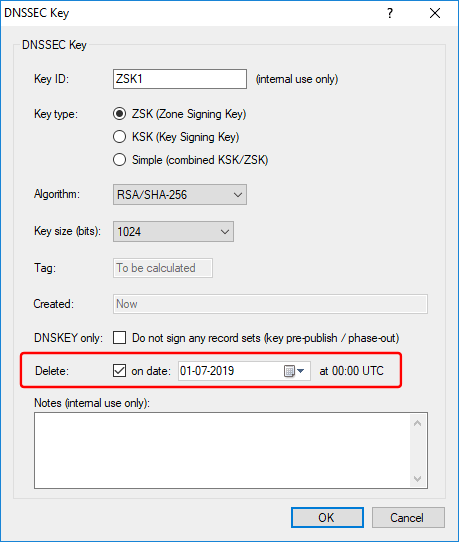This screenshot has width=459, height=542.
Task: Open the calendar picker for delete date
Action: coord(294,371)
